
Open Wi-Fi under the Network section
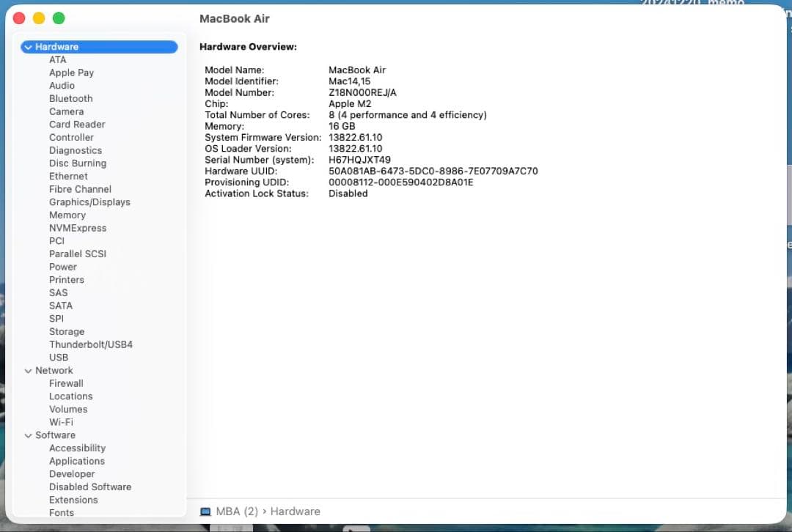point(61,421)
